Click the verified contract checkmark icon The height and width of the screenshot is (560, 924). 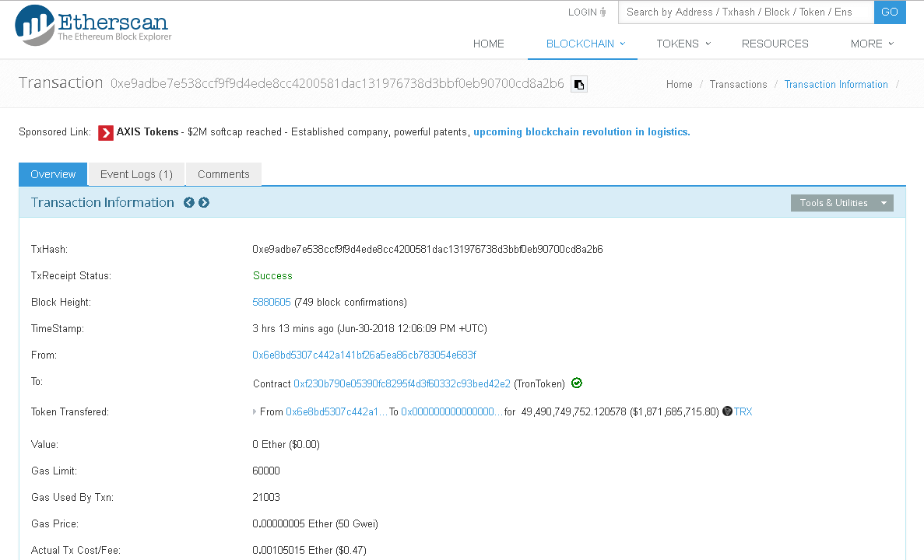pos(576,383)
